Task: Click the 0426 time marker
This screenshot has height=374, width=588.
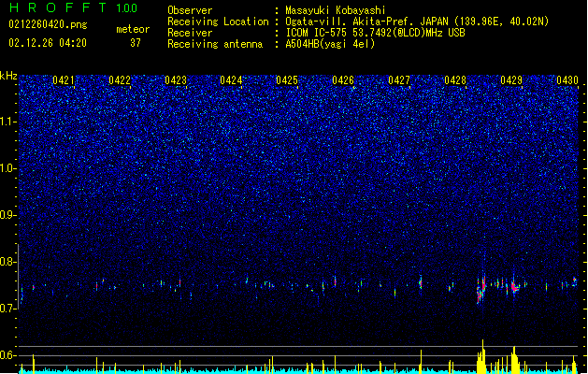Action: click(x=343, y=80)
